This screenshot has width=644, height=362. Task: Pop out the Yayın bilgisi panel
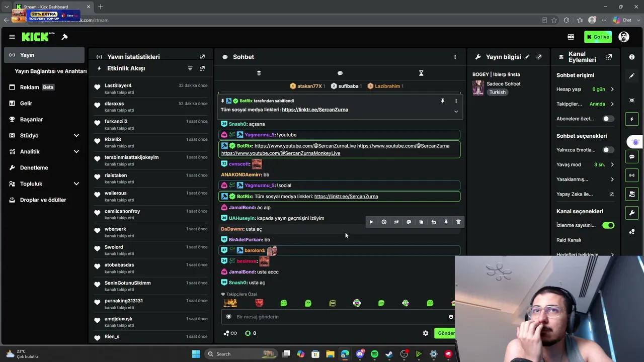(x=539, y=57)
